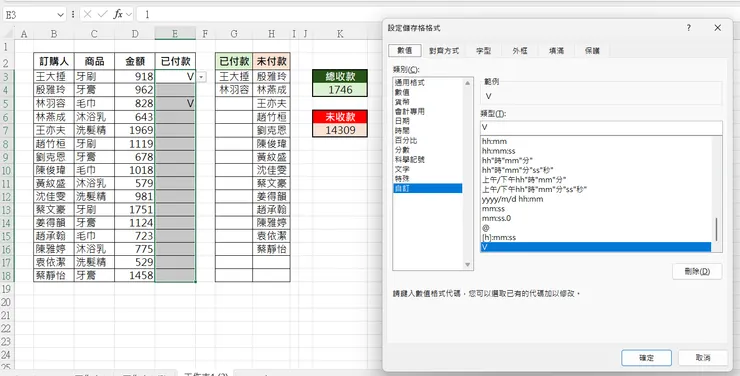Click the amount cell 1458
The image size is (740, 376).
(135, 276)
